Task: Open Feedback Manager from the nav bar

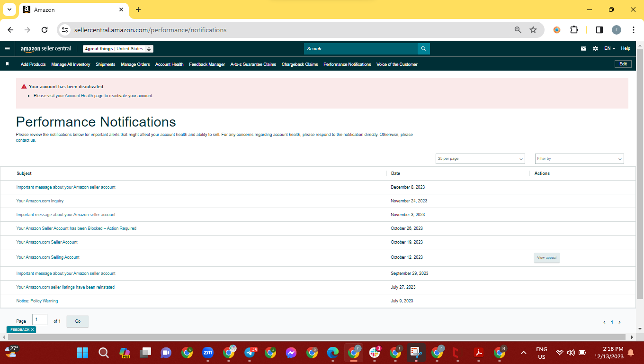Action: click(207, 64)
